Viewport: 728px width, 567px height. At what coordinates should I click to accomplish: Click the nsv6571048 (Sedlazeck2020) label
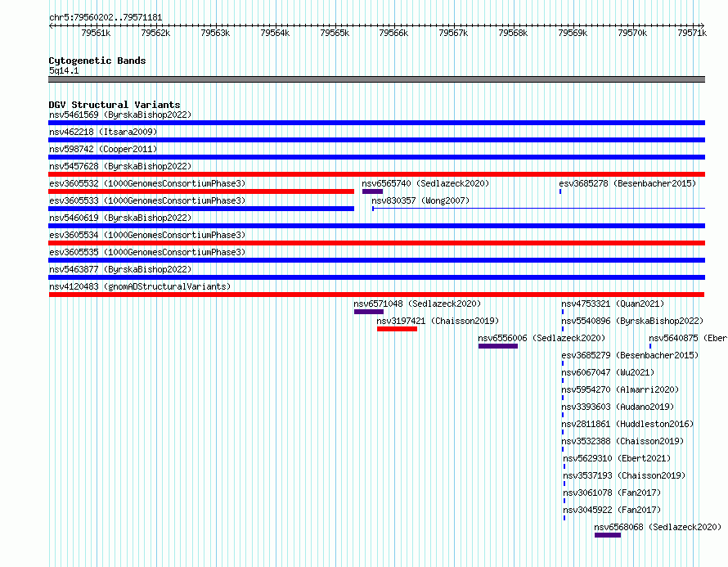[x=417, y=304]
